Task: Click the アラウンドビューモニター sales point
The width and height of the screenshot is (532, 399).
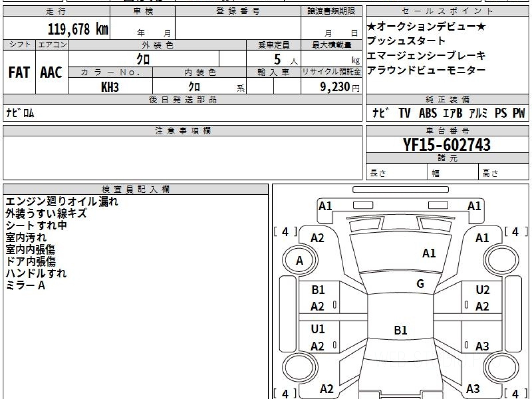Action: coord(426,70)
